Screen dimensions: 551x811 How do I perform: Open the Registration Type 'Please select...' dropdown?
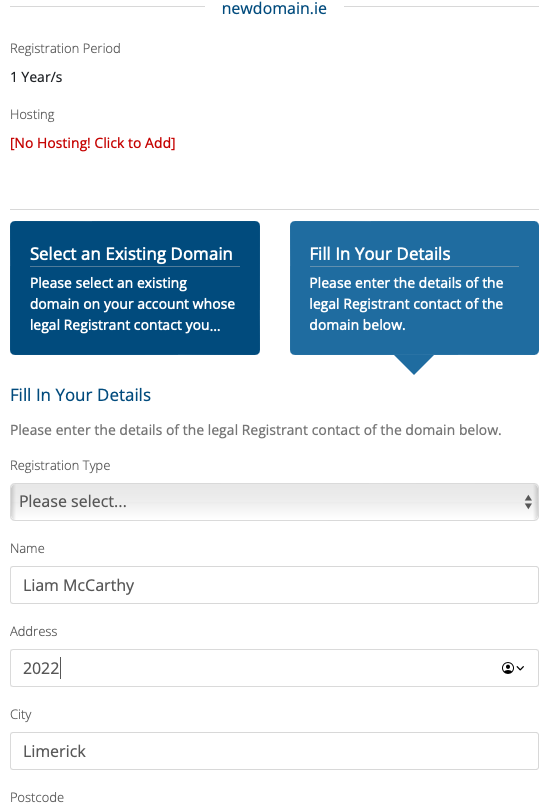click(x=274, y=502)
